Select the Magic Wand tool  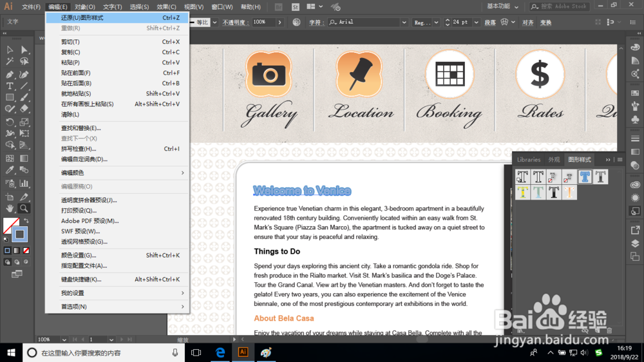coord(10,62)
